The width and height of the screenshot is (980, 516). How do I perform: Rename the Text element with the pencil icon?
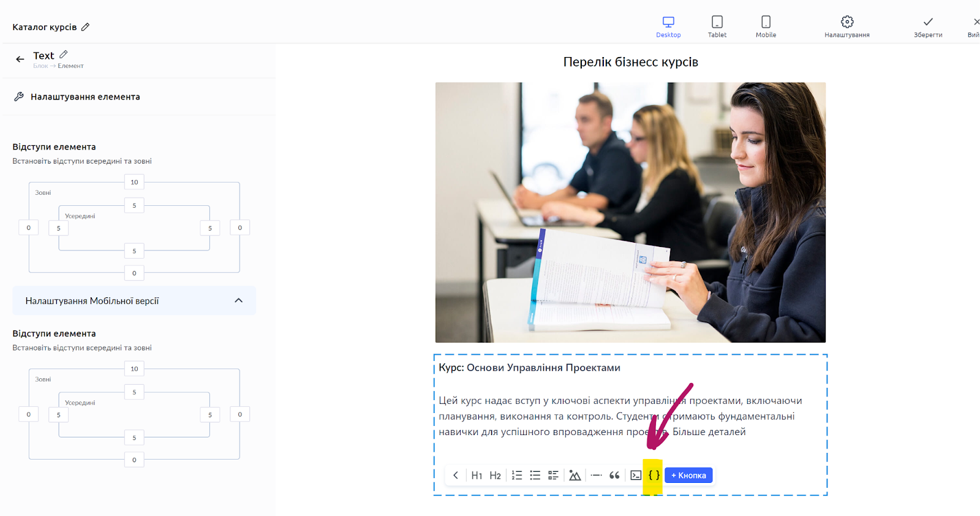click(x=64, y=55)
